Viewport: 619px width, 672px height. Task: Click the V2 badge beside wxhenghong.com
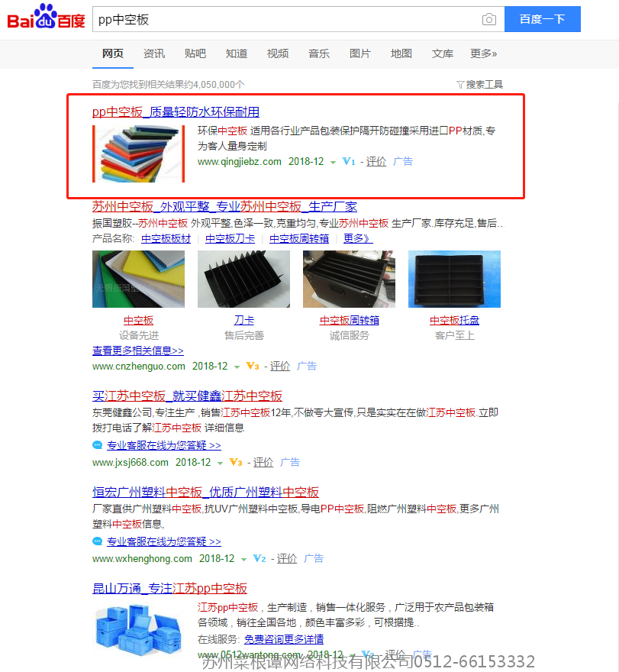coord(260,558)
